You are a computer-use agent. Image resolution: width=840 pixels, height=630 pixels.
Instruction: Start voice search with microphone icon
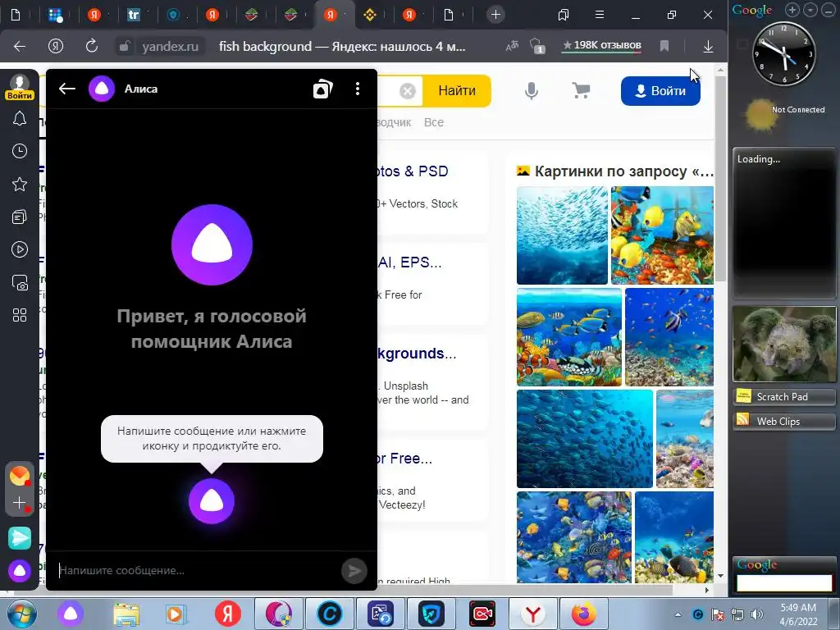(532, 91)
